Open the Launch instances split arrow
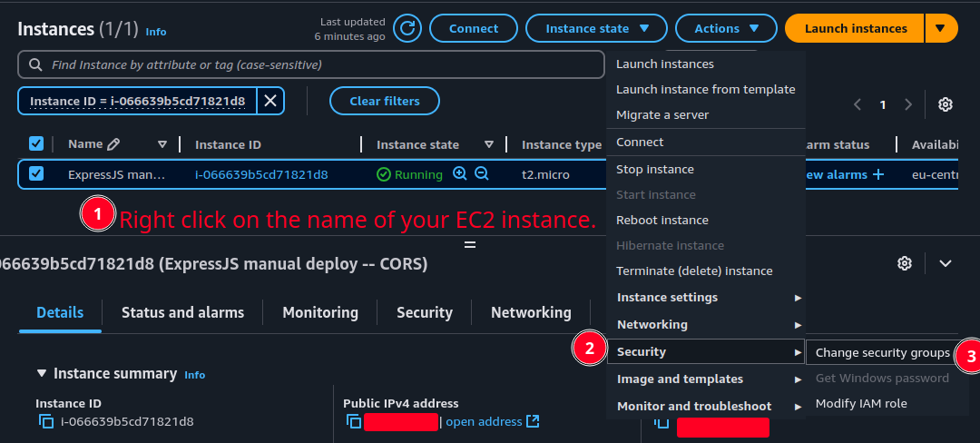The height and width of the screenshot is (443, 980). (x=941, y=28)
